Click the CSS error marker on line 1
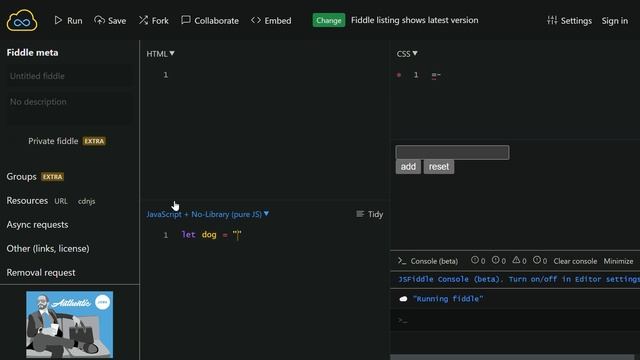Image resolution: width=640 pixels, height=360 pixels. click(x=399, y=75)
